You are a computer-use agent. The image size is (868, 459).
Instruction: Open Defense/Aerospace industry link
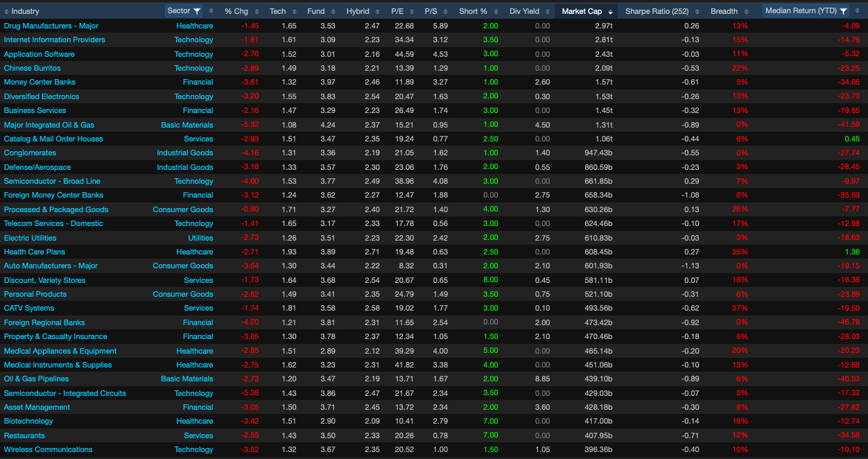(36, 167)
